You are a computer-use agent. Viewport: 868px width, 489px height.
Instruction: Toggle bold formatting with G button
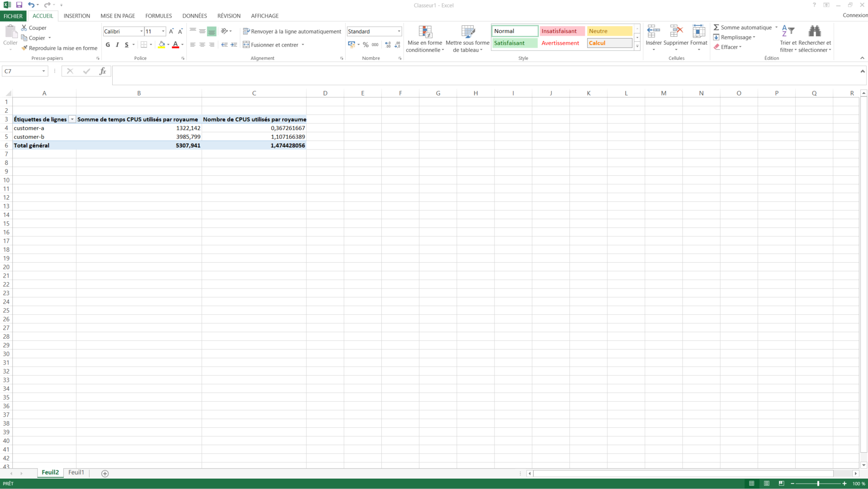[x=108, y=45]
